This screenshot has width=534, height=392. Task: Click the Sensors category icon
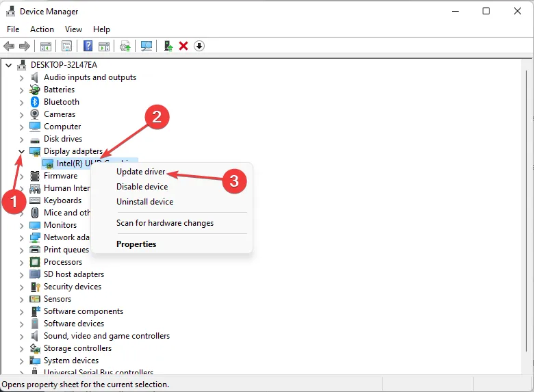pyautogui.click(x=35, y=299)
